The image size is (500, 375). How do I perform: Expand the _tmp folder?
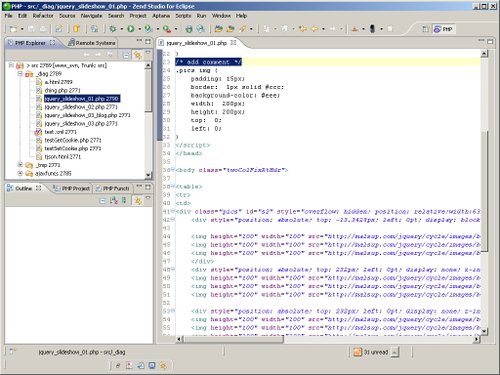pyautogui.click(x=20, y=165)
